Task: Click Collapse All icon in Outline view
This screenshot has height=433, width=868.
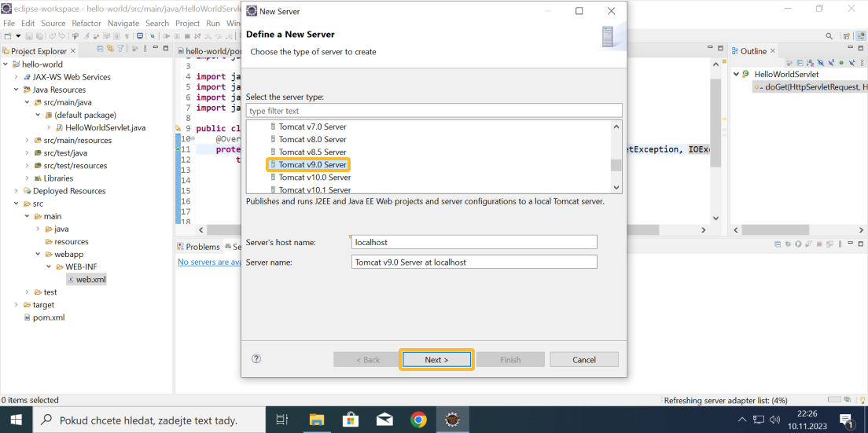Action: (800, 63)
